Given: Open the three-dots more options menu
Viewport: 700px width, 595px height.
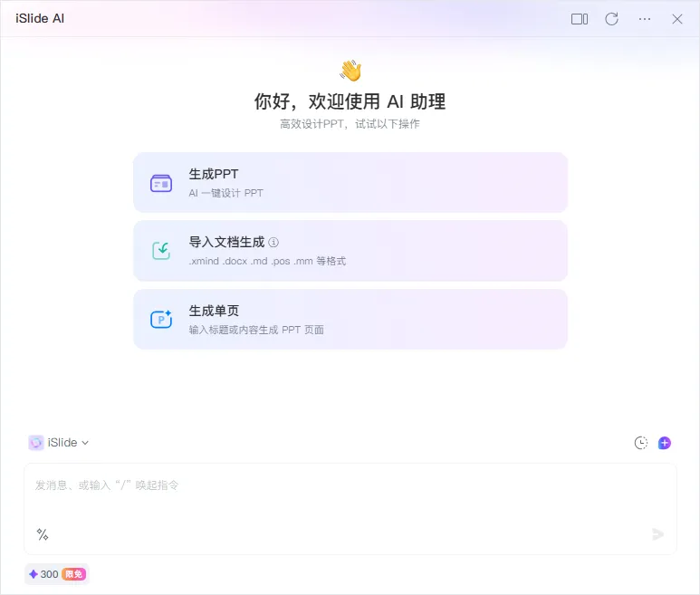Looking at the screenshot, I should pyautogui.click(x=644, y=19).
